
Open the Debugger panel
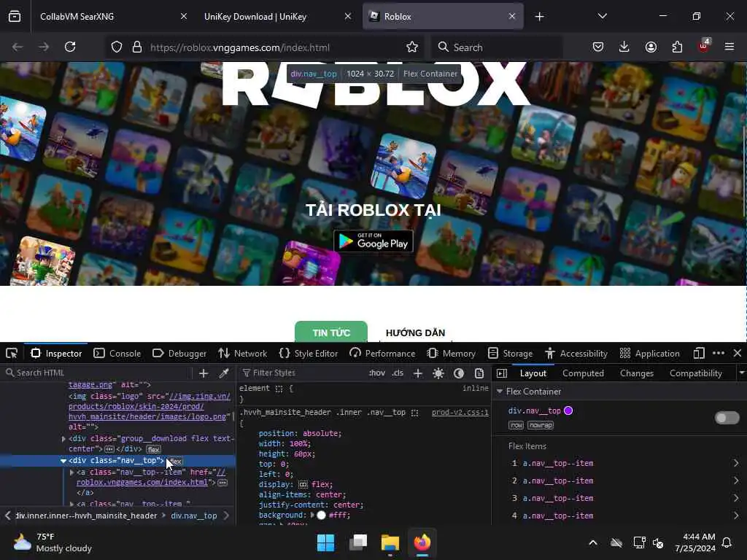coord(179,354)
